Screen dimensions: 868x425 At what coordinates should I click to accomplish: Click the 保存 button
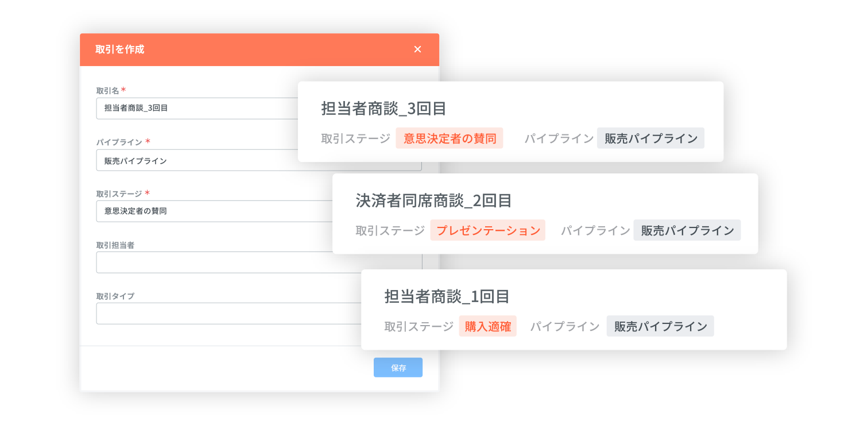coord(398,368)
